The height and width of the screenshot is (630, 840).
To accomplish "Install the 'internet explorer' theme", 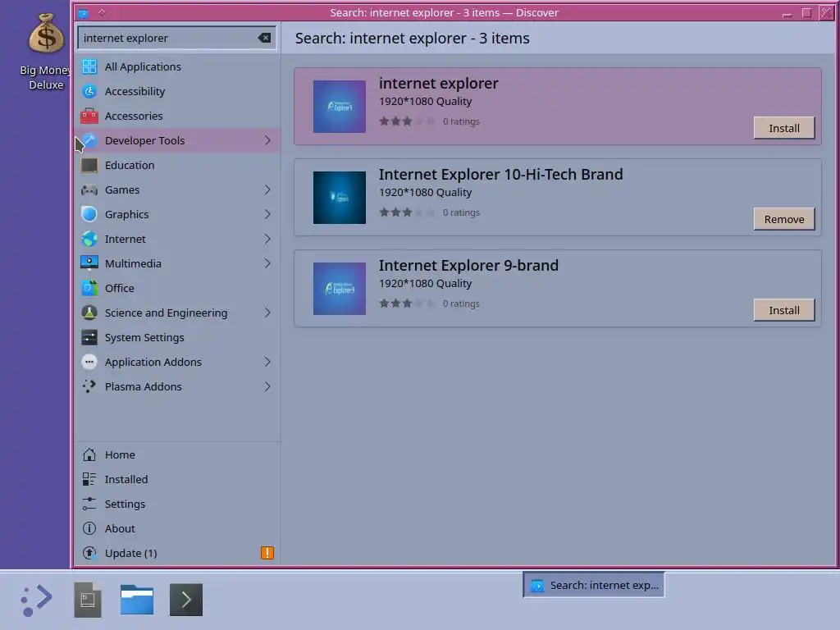I will (783, 128).
